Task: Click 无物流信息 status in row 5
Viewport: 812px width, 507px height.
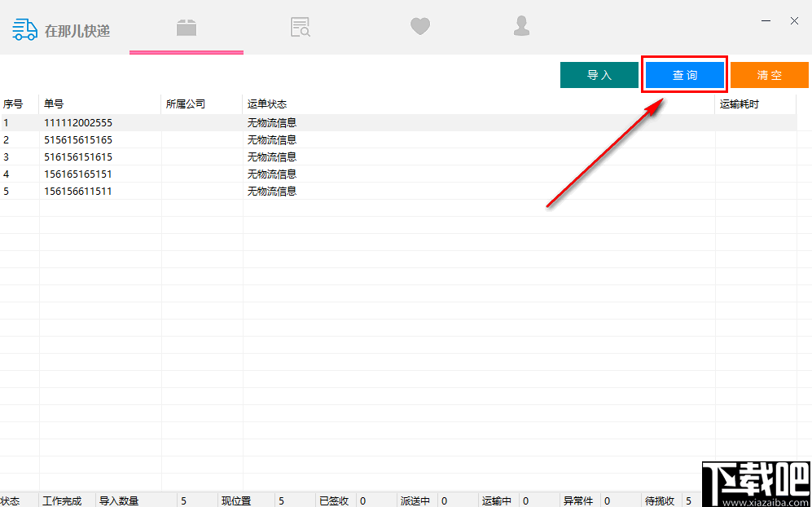Action: (x=272, y=192)
